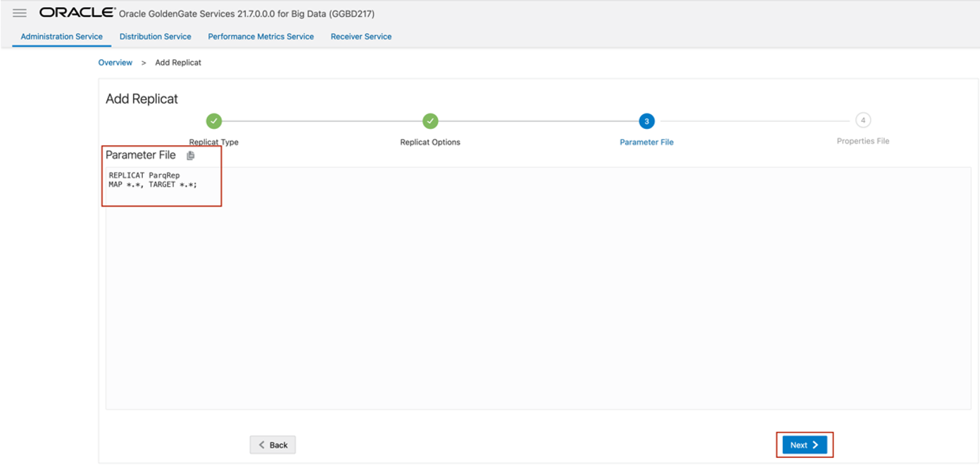This screenshot has width=980, height=465.
Task: Click the Add Replicat breadcrumb text
Action: coord(178,63)
